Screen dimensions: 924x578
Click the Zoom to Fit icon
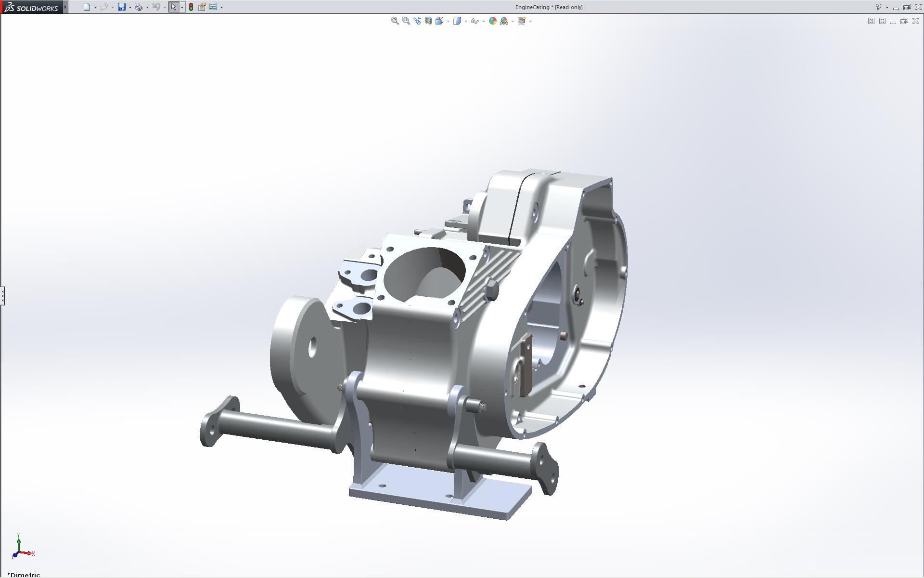tap(395, 21)
